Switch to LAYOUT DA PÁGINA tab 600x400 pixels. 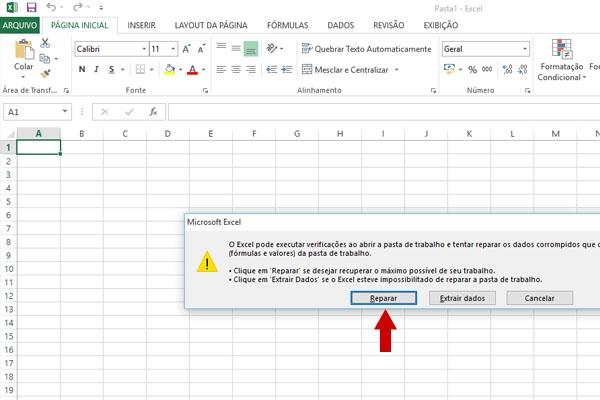pos(211,25)
